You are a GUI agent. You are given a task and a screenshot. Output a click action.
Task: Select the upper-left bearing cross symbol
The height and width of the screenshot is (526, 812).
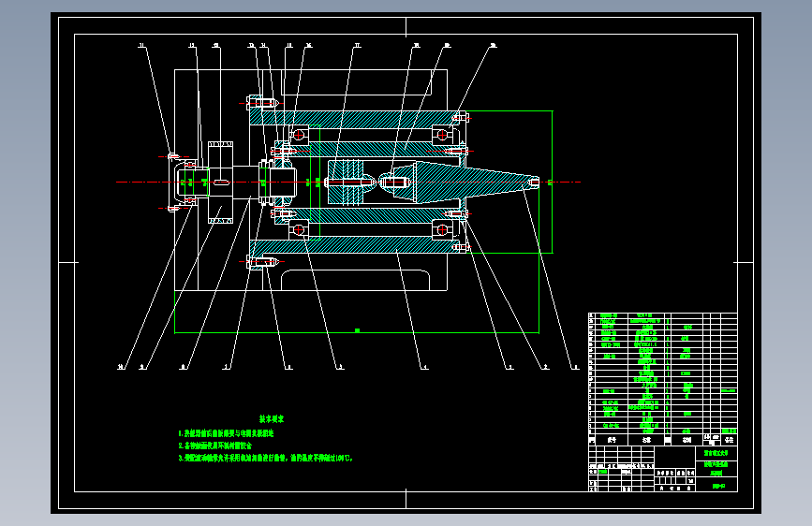[x=299, y=135]
